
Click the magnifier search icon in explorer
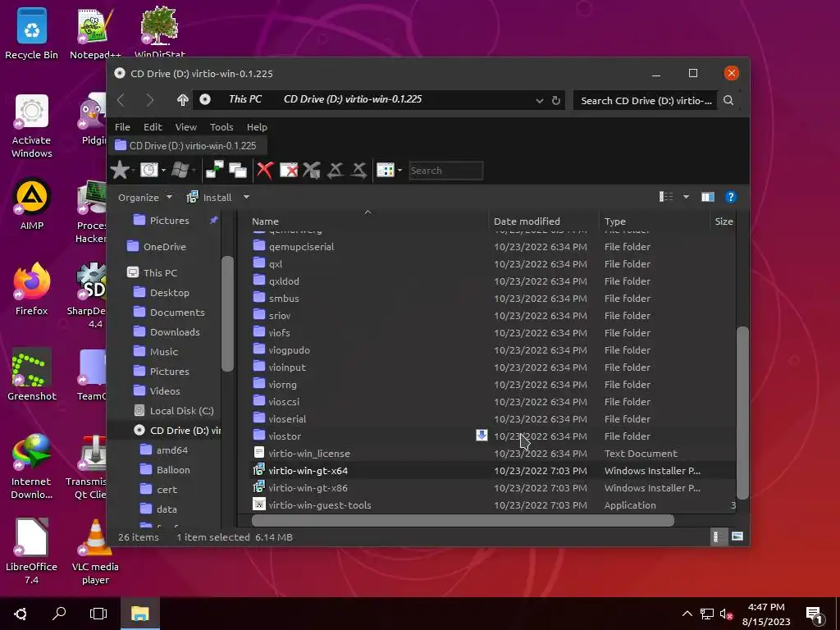tap(728, 100)
